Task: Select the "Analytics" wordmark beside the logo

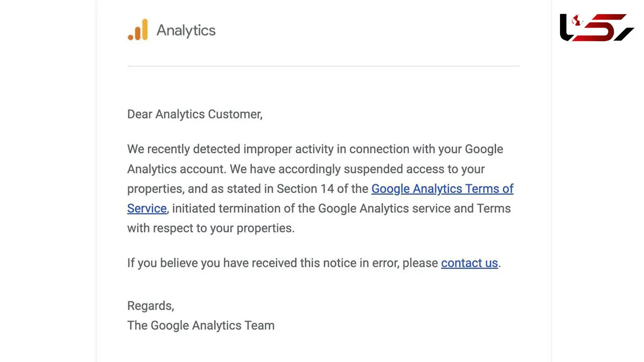Action: click(186, 30)
